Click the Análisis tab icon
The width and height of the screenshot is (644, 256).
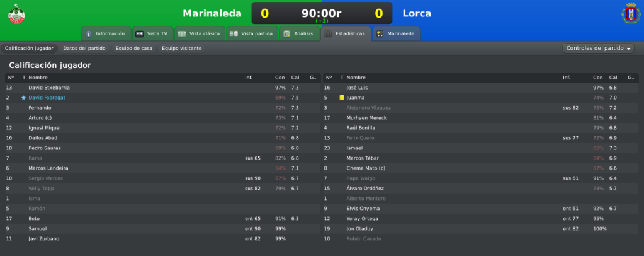click(286, 34)
